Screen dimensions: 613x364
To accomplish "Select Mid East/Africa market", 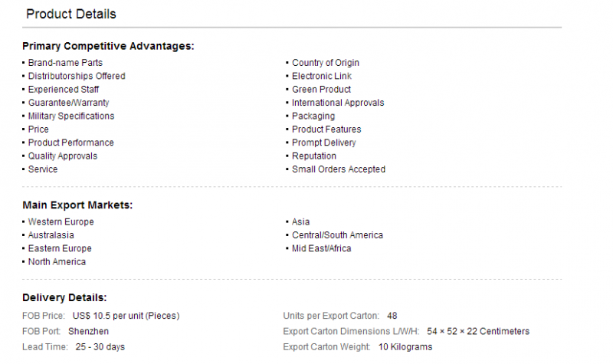I will click(x=321, y=248).
